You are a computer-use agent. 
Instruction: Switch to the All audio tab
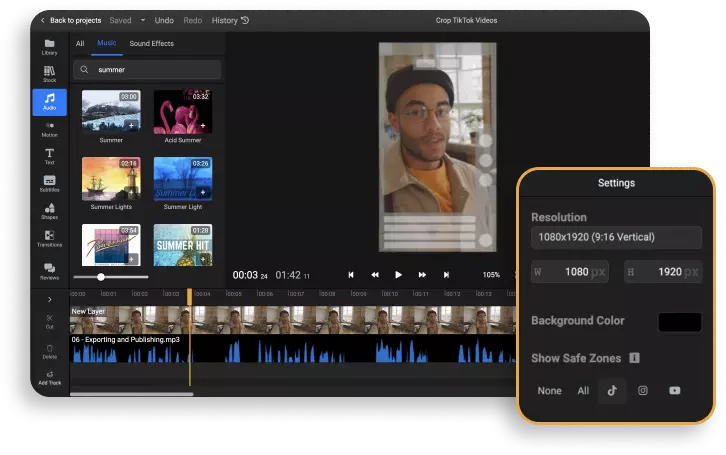[x=80, y=44]
